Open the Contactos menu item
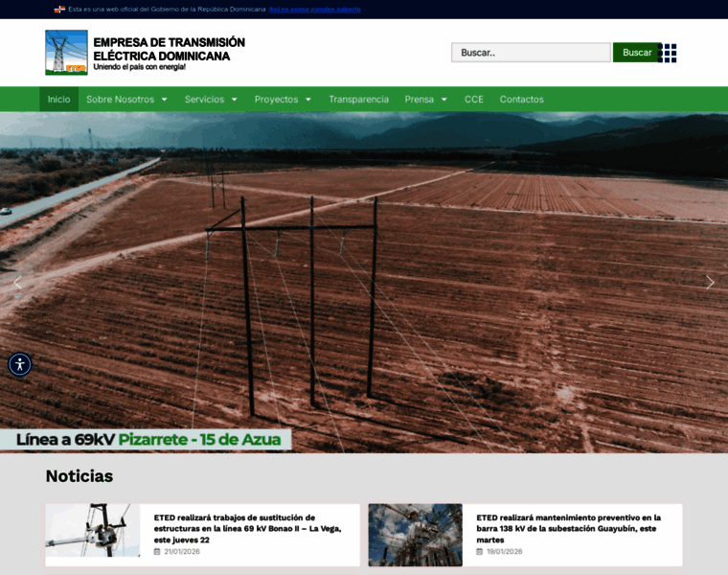 tap(522, 100)
